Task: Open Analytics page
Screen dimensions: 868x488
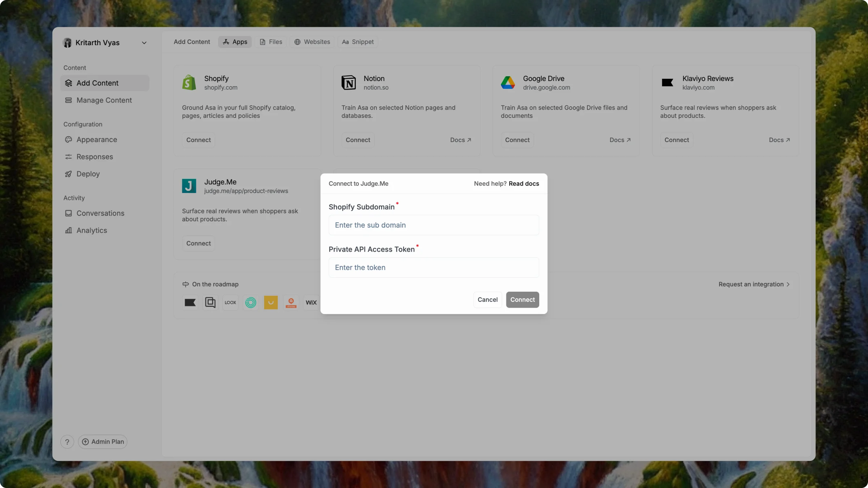Action: (105, 230)
